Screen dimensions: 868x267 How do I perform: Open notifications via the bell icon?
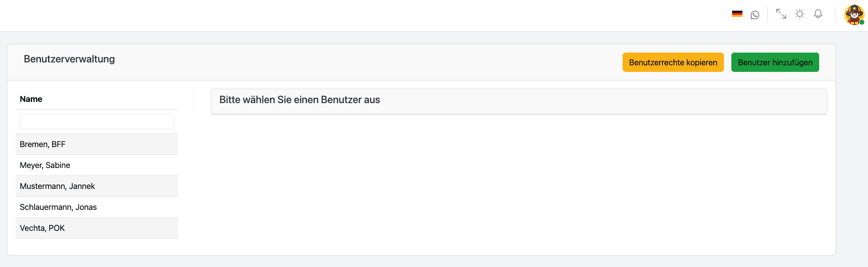click(818, 14)
